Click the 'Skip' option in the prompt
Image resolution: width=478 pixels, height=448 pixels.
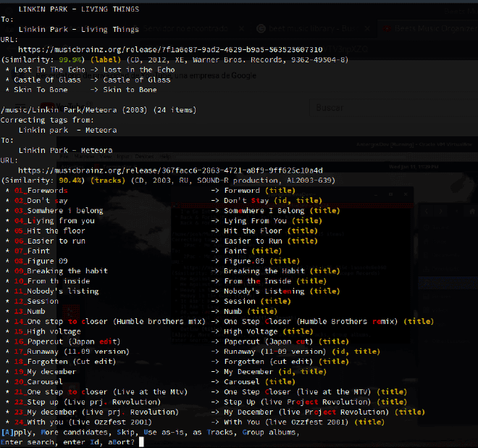126,433
